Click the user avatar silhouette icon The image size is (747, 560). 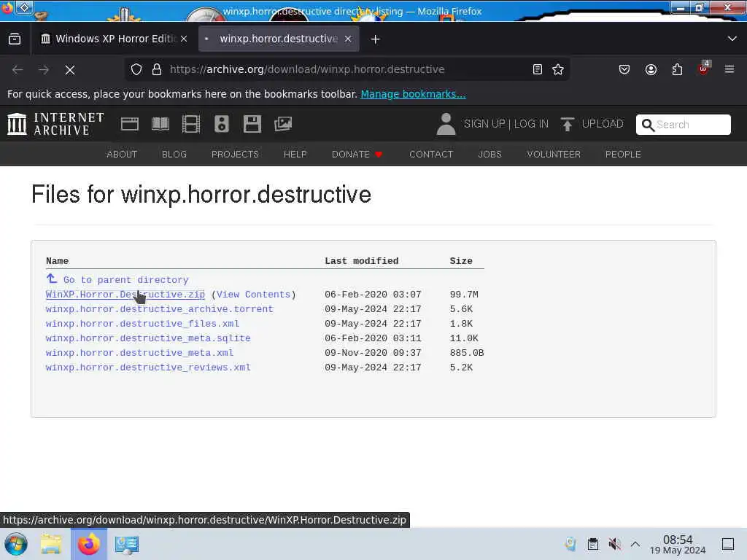coord(446,124)
